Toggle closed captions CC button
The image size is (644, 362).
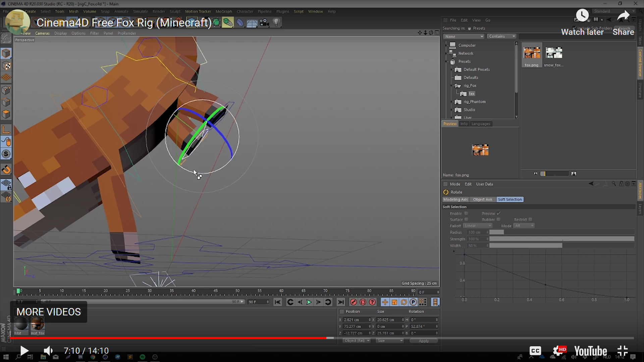pos(535,351)
